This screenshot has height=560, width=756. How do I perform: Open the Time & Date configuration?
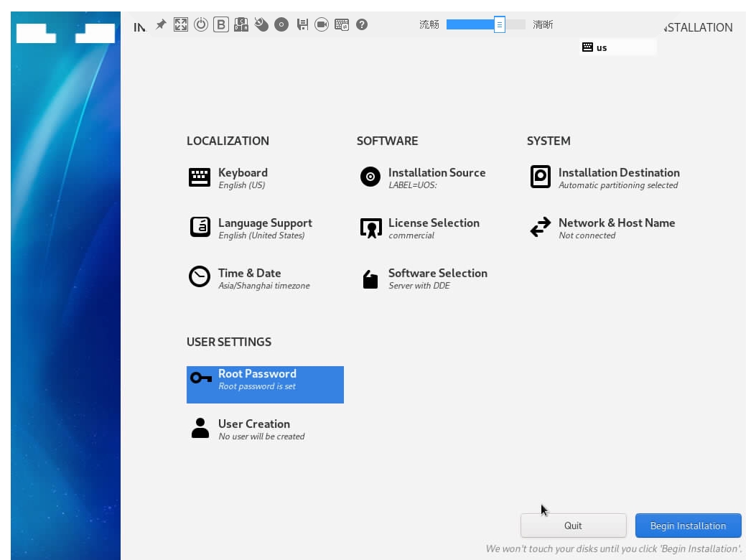click(249, 278)
